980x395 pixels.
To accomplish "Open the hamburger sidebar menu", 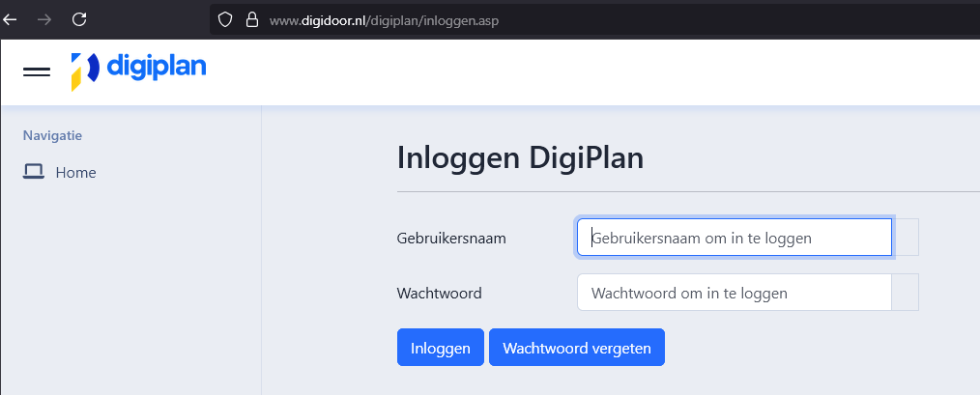I will click(x=37, y=71).
